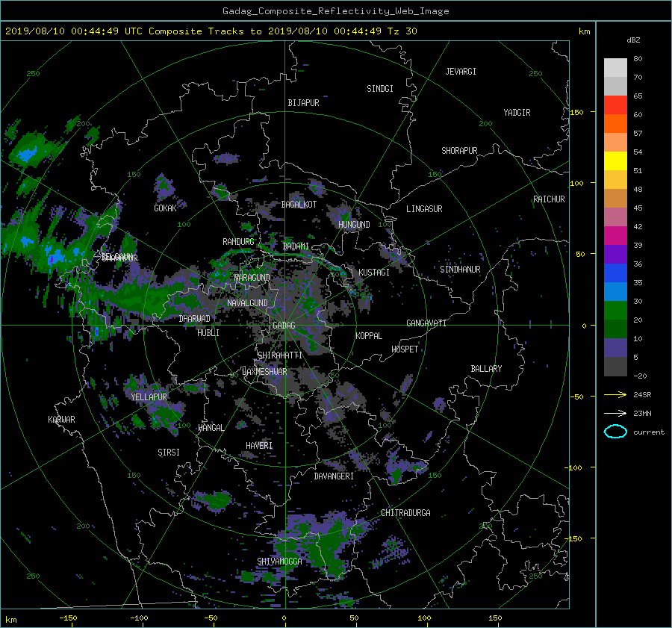Click the UTC Composite Tracks timestamp header
Image resolution: width=672 pixels, height=628 pixels.
[211, 31]
